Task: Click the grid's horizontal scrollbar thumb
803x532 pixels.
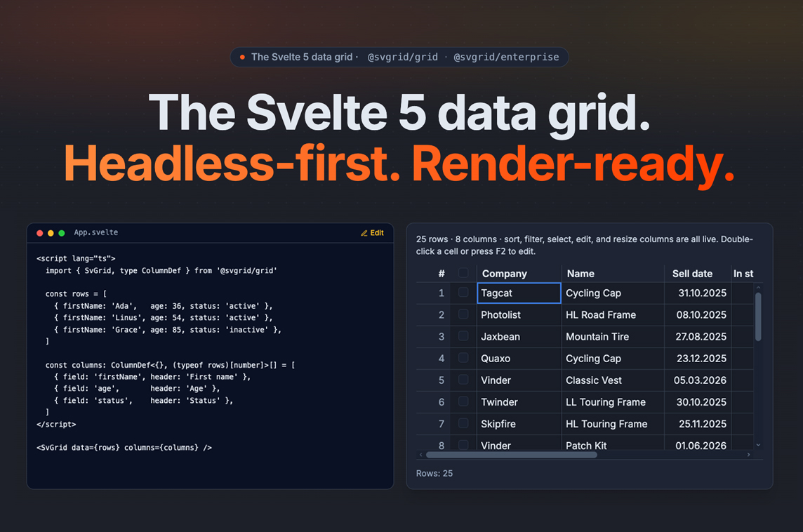Action: click(x=511, y=455)
